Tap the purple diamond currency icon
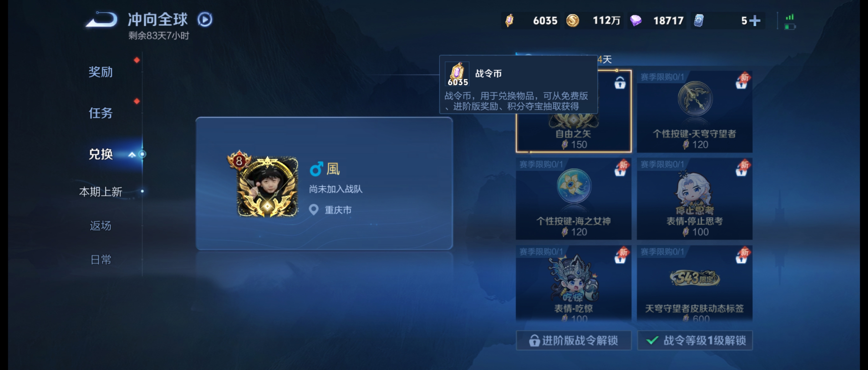Screen dimensions: 868x370 636,21
